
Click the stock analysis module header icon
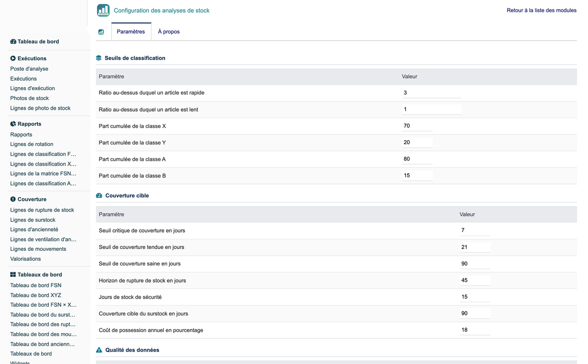coord(103,10)
